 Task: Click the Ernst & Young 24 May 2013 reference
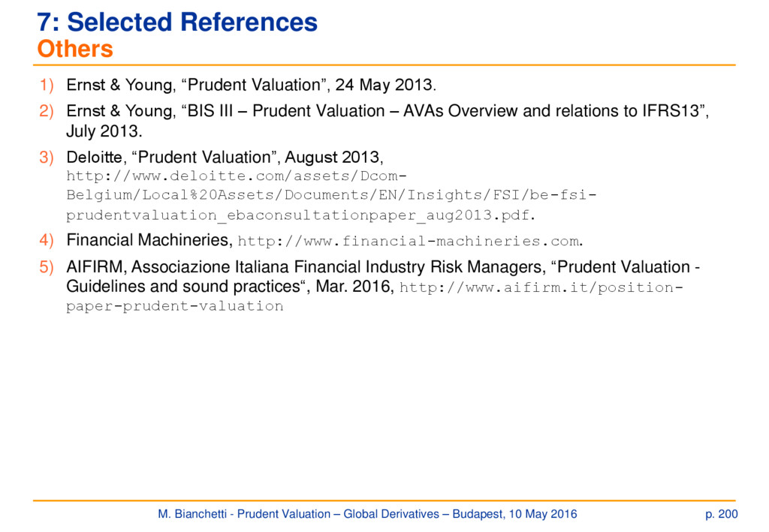tap(251, 85)
